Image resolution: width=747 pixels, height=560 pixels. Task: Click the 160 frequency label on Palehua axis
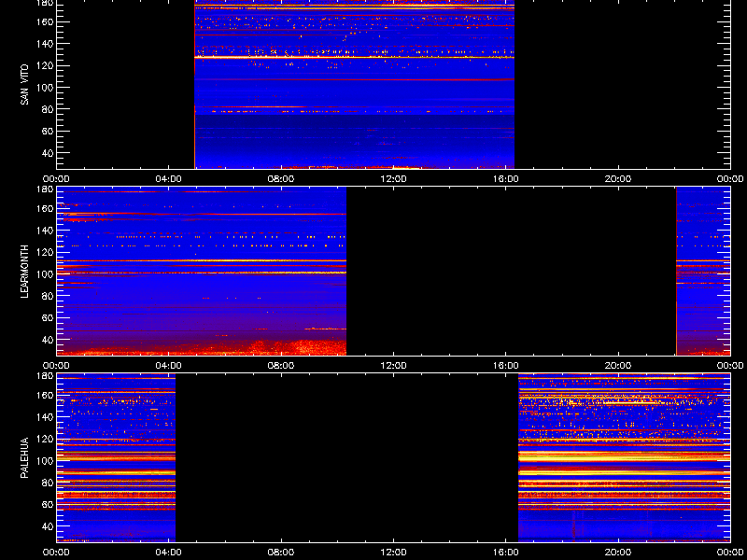[x=45, y=395]
